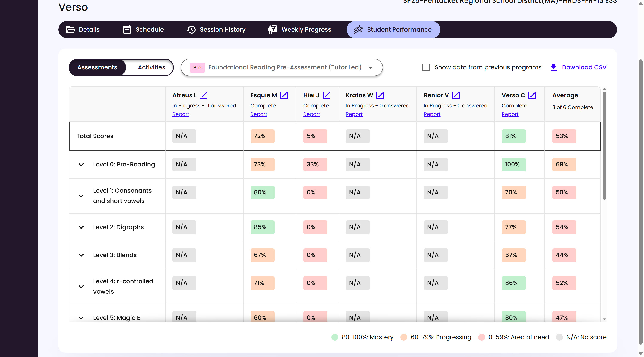Expand Level 0: Pre-Reading row

[81, 165]
